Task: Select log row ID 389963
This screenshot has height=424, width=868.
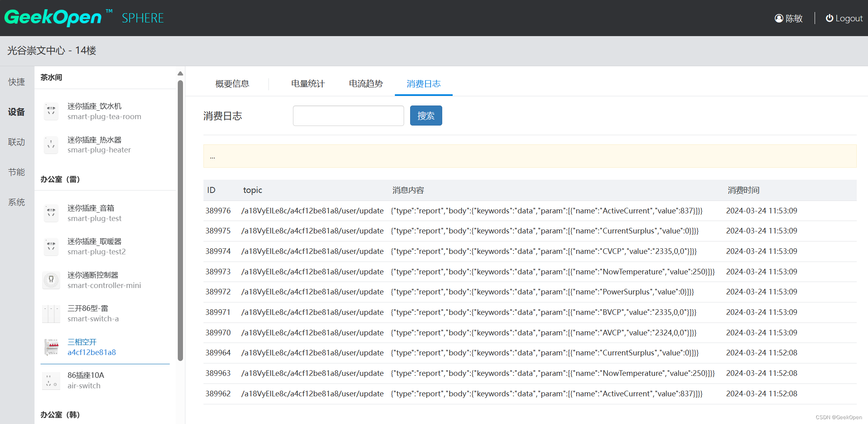Action: (530, 373)
